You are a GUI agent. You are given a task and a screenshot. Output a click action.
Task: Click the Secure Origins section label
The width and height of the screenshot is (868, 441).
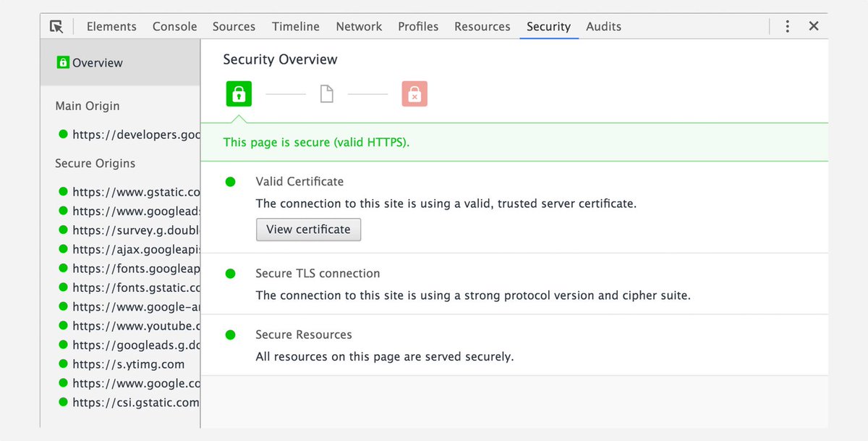click(x=95, y=164)
